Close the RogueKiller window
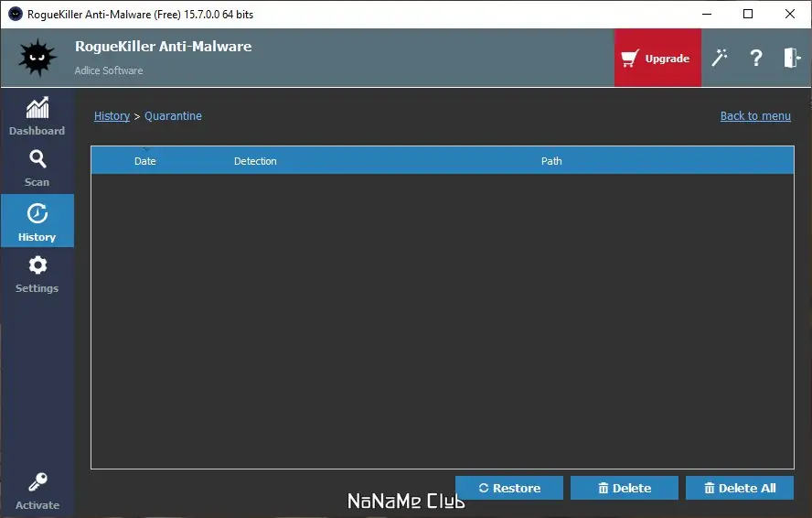Viewport: 812px width, 518px height. click(x=790, y=14)
